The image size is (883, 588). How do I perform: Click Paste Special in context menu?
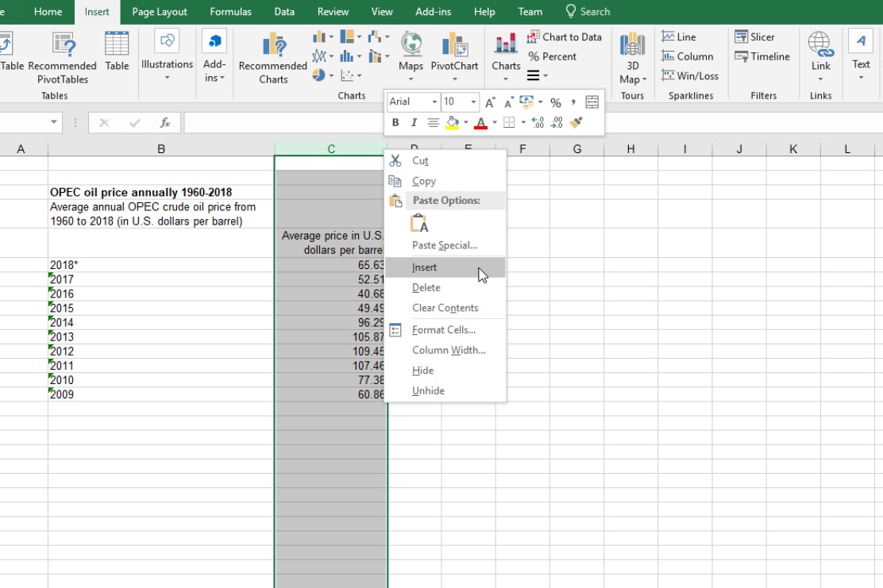click(x=445, y=245)
